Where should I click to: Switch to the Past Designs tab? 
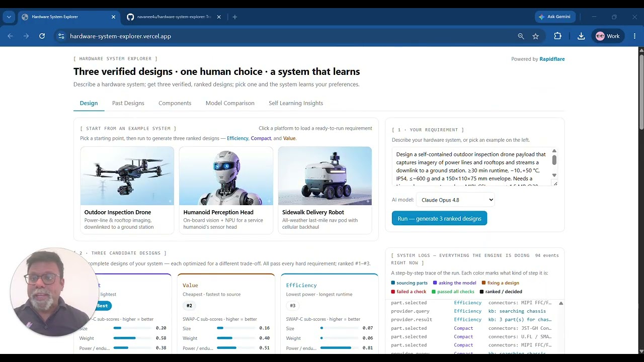(x=128, y=103)
